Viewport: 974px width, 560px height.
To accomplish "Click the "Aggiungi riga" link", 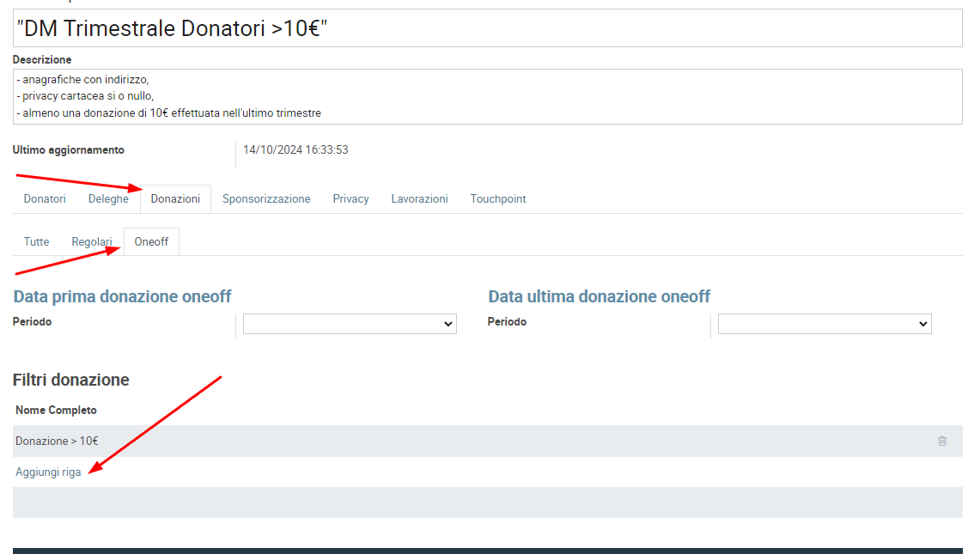I will (48, 472).
